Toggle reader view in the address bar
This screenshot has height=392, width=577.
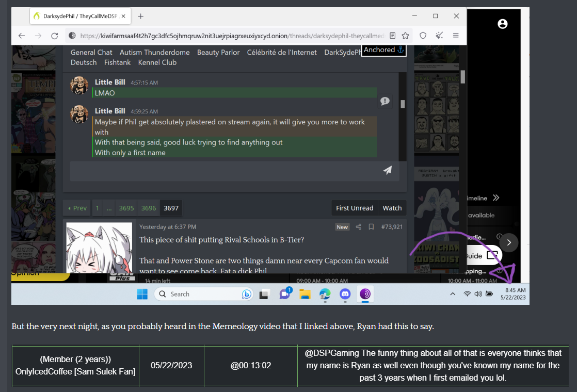tap(393, 36)
